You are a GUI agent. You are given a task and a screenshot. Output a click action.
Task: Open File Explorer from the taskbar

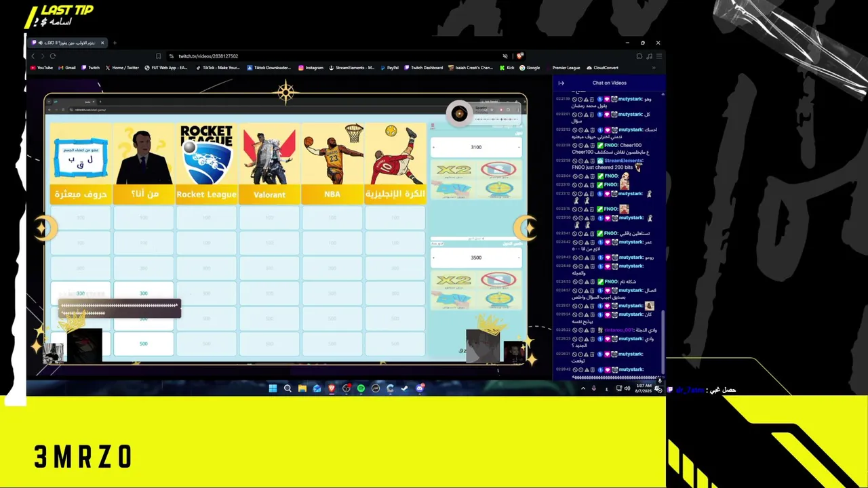pos(302,388)
